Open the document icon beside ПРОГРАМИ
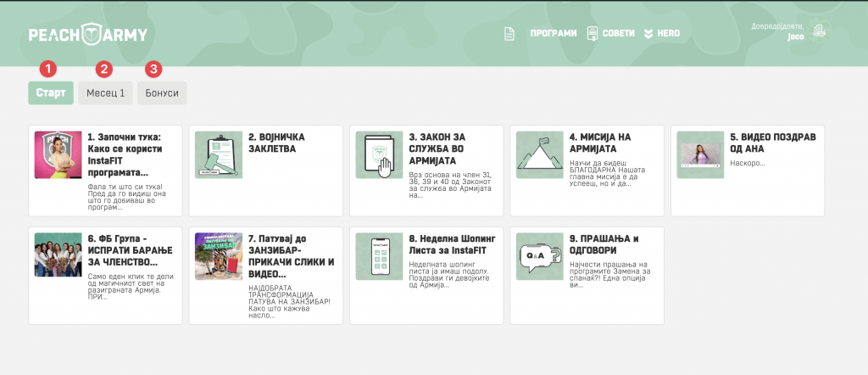The width and height of the screenshot is (868, 375). pos(509,33)
